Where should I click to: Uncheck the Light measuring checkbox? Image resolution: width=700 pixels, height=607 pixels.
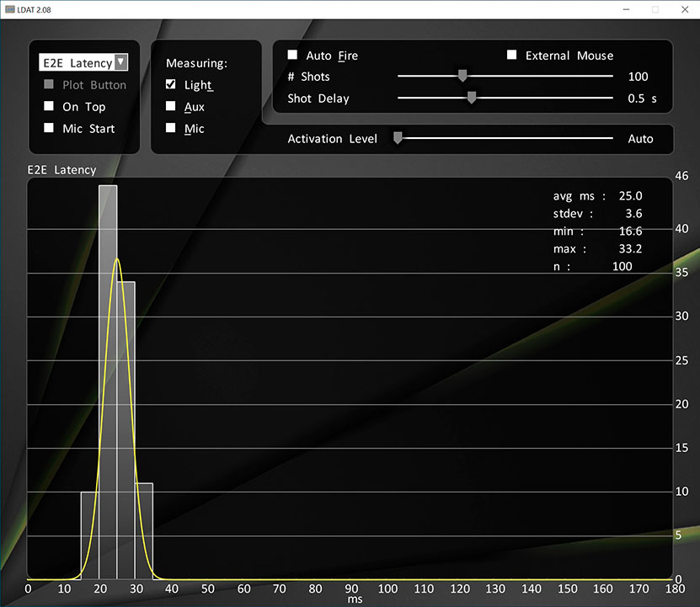pyautogui.click(x=170, y=84)
